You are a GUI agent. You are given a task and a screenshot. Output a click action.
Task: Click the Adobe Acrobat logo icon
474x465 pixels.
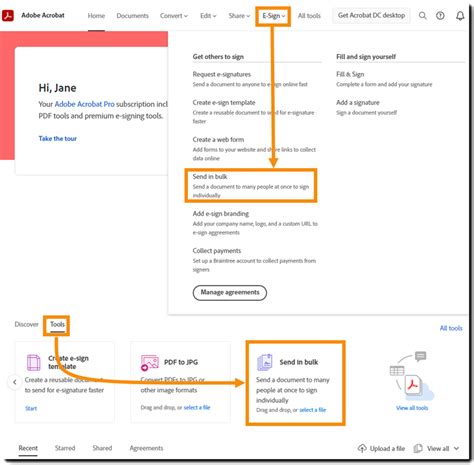point(8,15)
